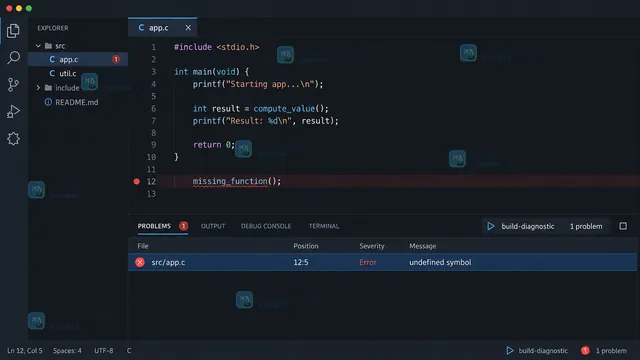The width and height of the screenshot is (640, 360).
Task: Click the #include <stdio.h> line
Action: [216, 47]
